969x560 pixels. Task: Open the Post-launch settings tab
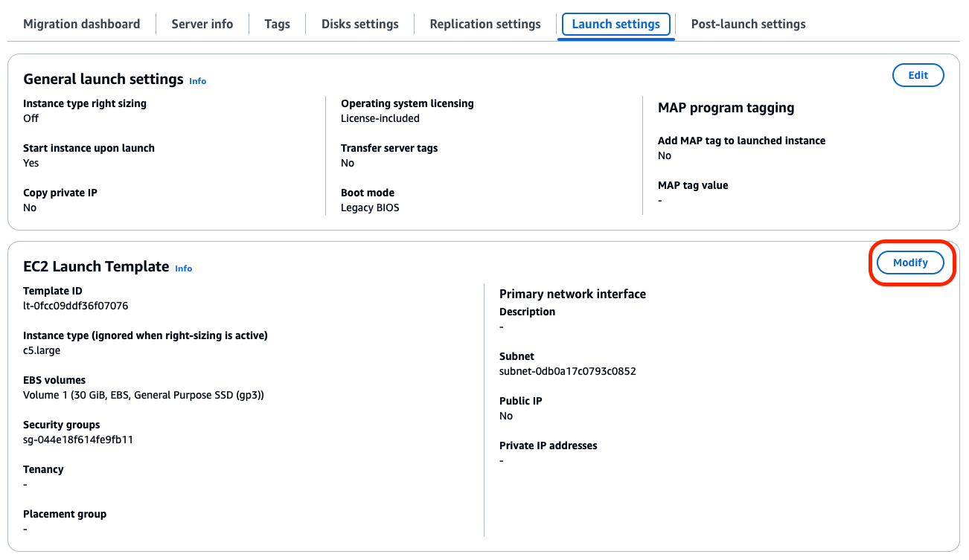[x=748, y=24]
